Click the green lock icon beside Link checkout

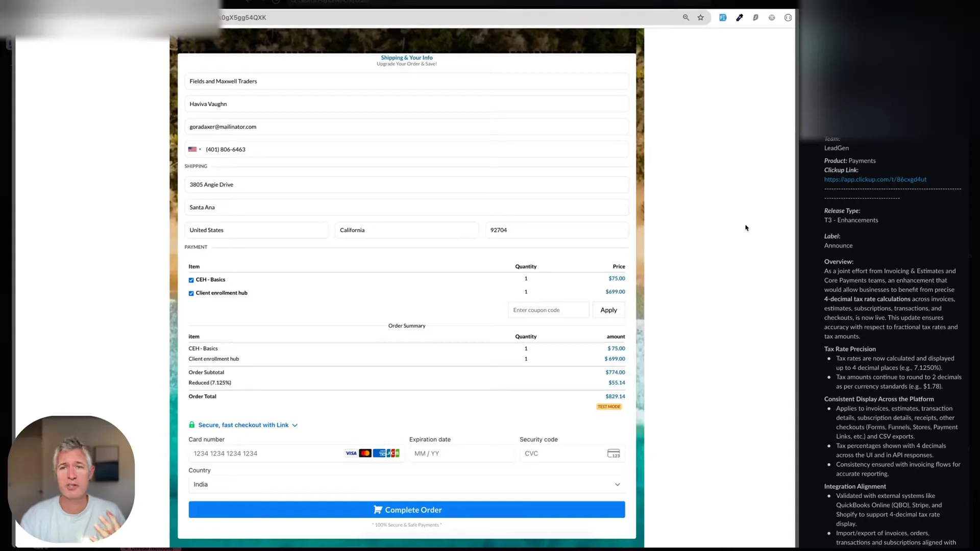point(192,424)
